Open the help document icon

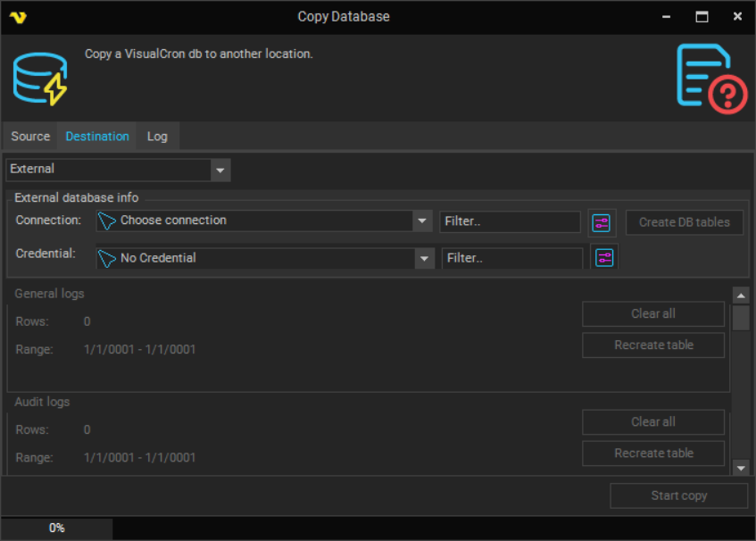(711, 79)
